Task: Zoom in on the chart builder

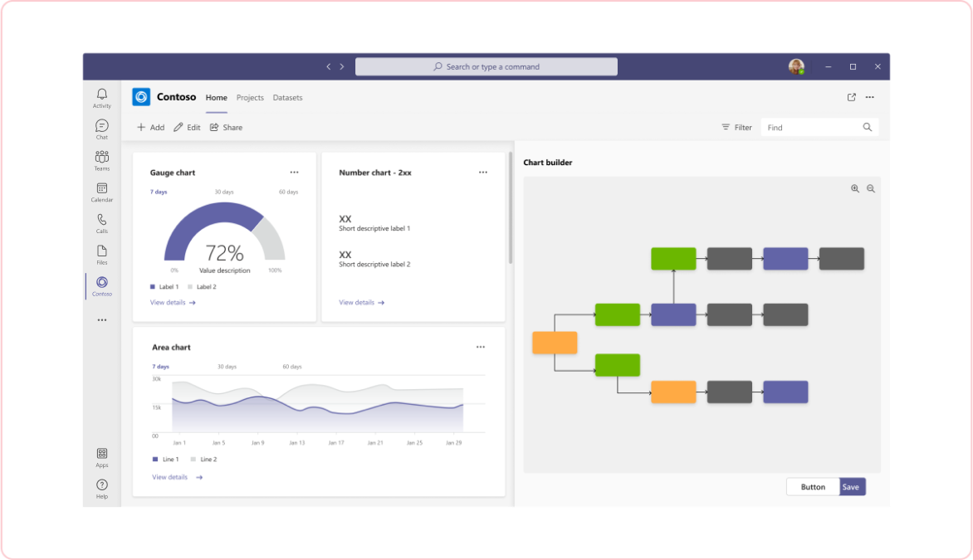Action: [x=855, y=188]
